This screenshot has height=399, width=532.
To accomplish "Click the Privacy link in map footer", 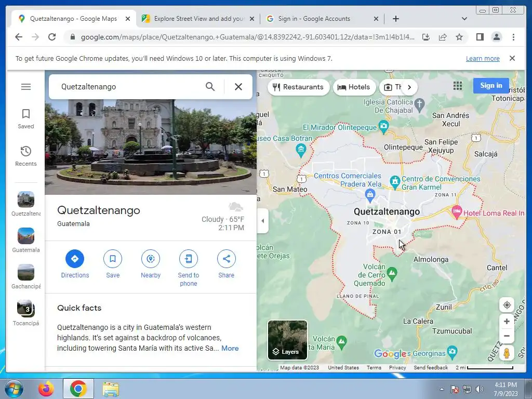I will (397, 368).
